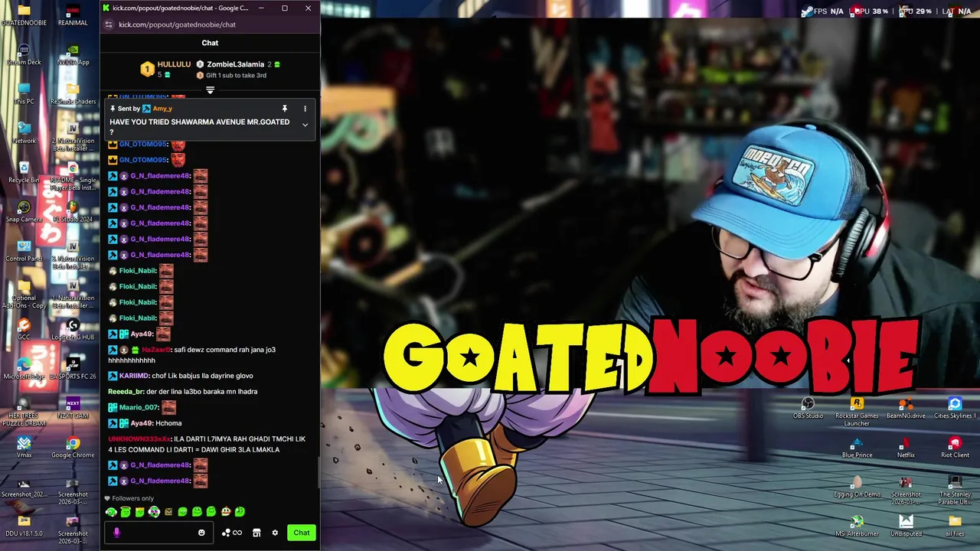980x551 pixels.
Task: Open Blue Prince desktop shortcut
Action: point(857,447)
